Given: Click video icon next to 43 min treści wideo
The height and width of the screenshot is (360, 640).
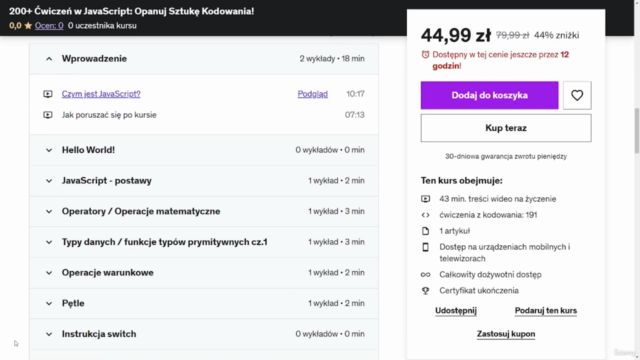Looking at the screenshot, I should [x=425, y=199].
